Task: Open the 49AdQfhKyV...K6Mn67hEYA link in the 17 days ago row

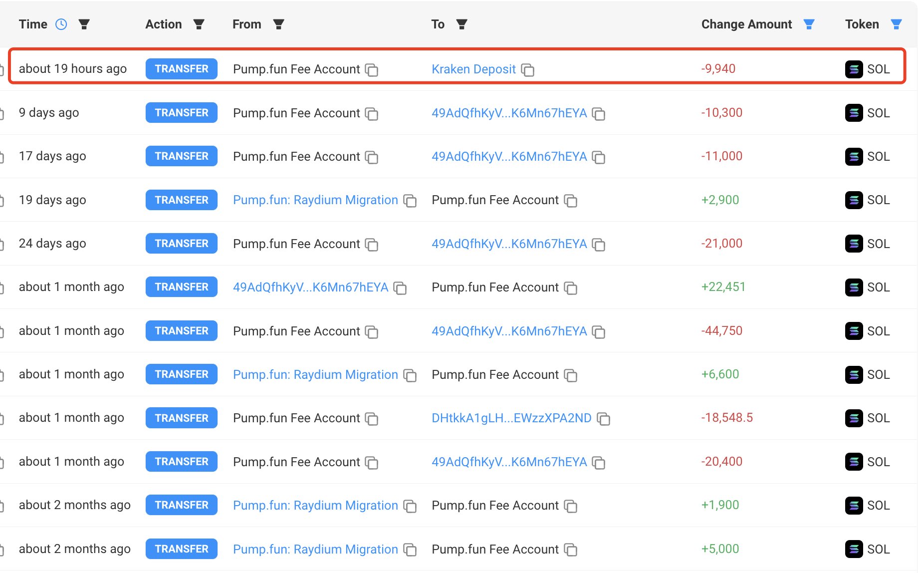Action: click(509, 156)
